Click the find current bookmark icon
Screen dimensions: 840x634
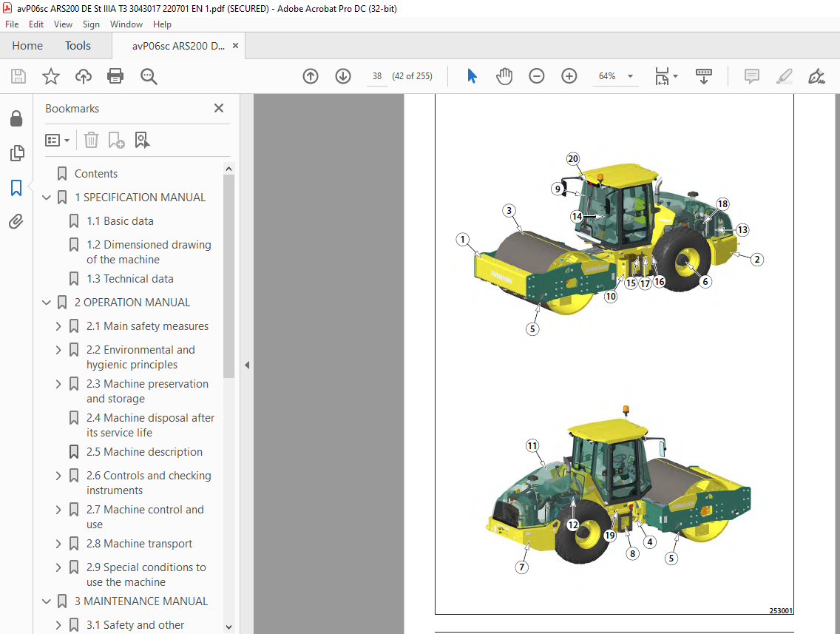(142, 141)
